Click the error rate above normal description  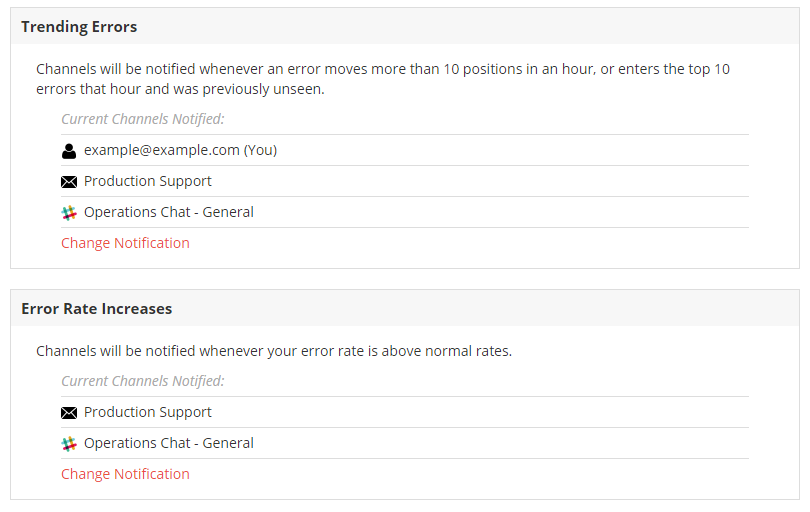pos(274,351)
